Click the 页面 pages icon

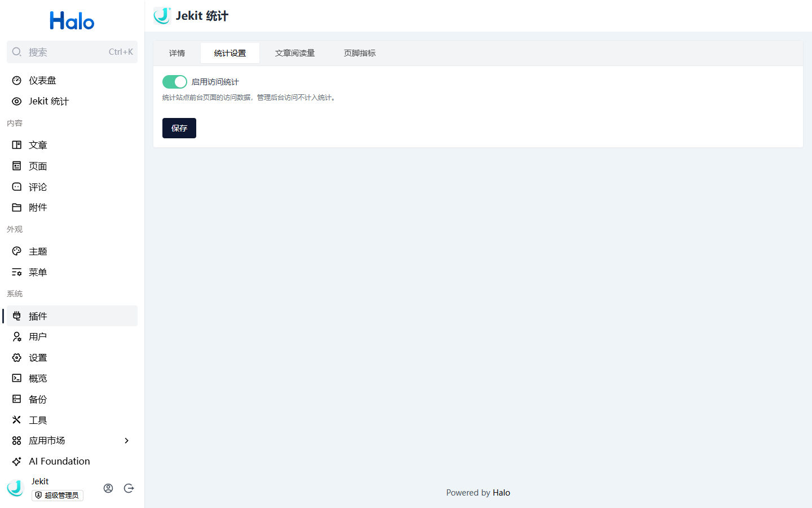[x=17, y=166]
